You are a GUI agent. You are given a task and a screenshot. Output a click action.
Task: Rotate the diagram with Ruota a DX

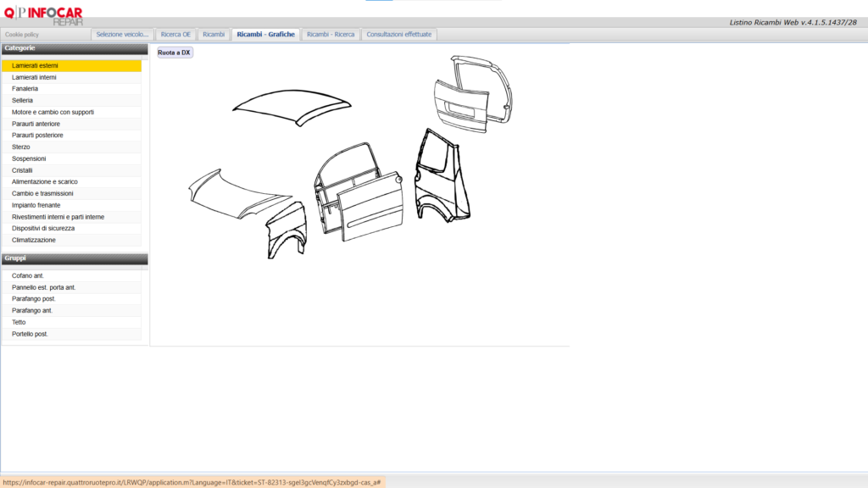click(x=174, y=53)
